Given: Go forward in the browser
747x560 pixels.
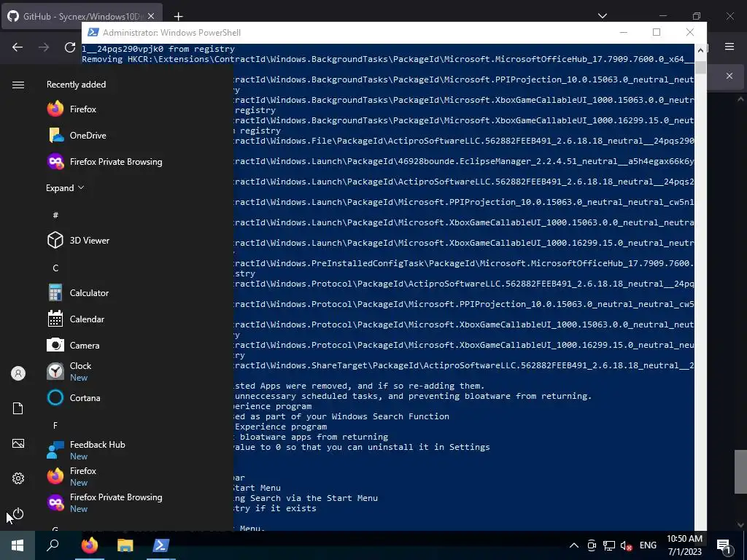Looking at the screenshot, I should pyautogui.click(x=44, y=47).
